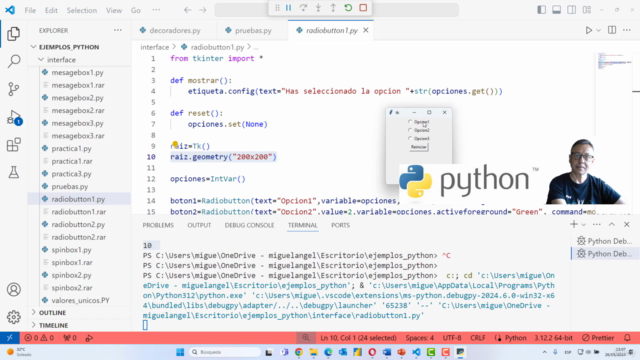640x360 pixels.
Task: Switch to the PROBLEMS panel tab
Action: point(158,225)
